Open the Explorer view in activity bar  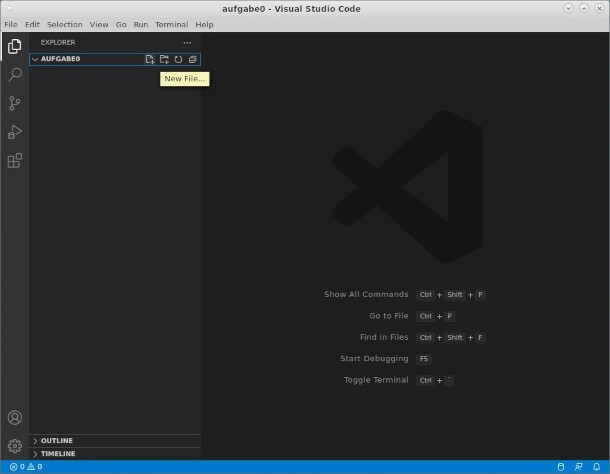tap(14, 46)
